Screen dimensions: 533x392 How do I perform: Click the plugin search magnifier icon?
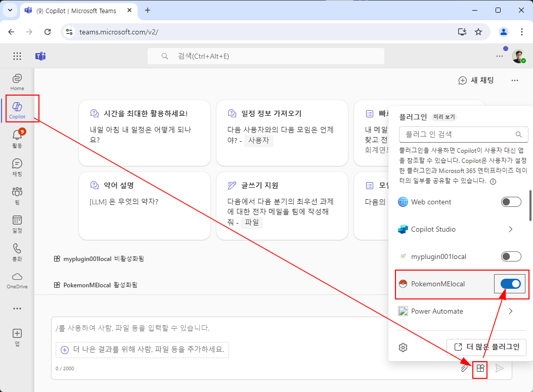pos(519,135)
